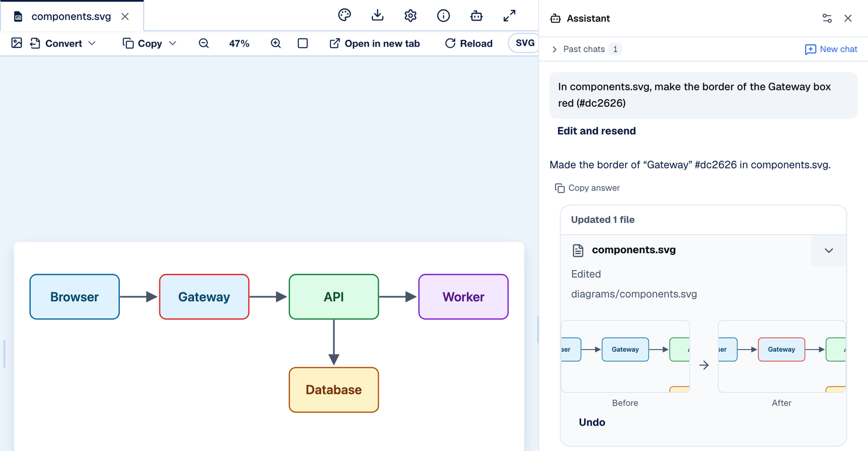Reload the SVG preview
The image size is (868, 451).
point(469,43)
